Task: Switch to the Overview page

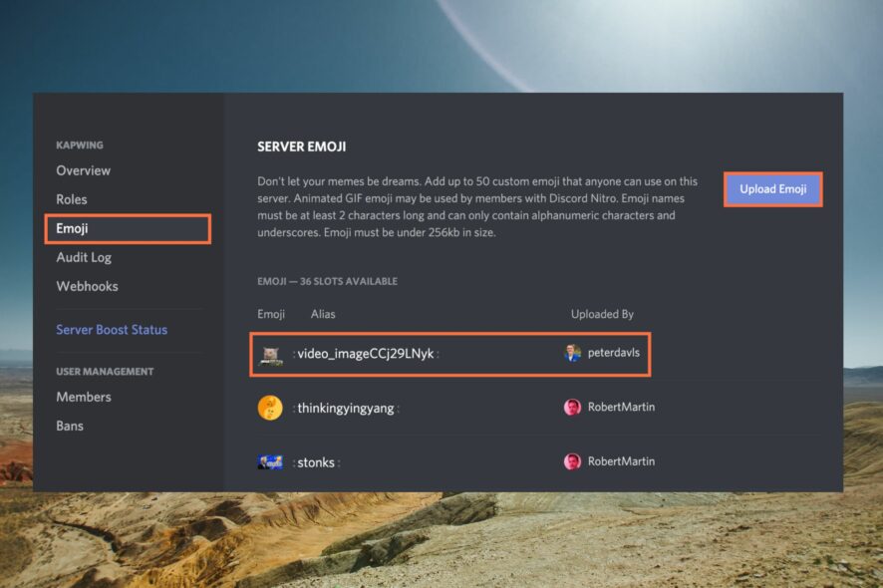Action: (83, 170)
